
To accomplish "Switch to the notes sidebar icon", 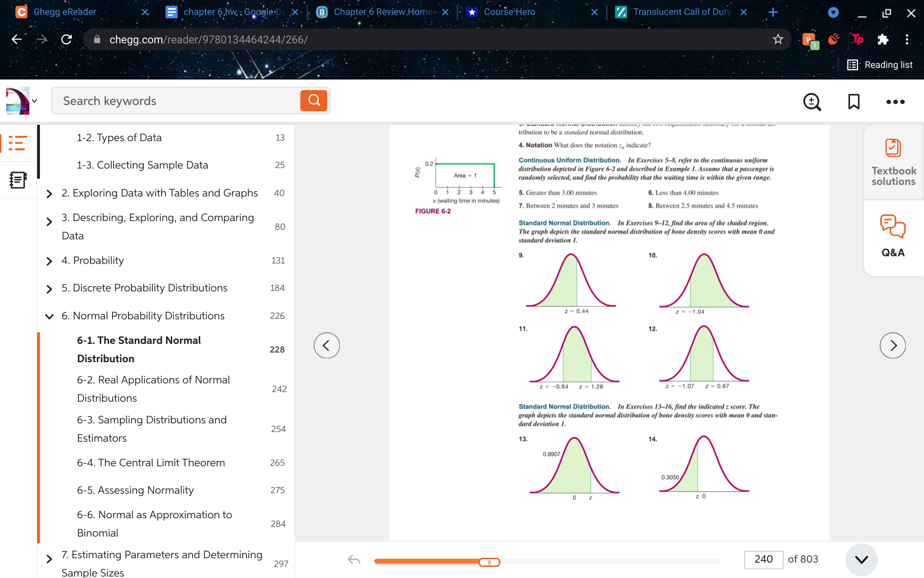I will click(18, 180).
